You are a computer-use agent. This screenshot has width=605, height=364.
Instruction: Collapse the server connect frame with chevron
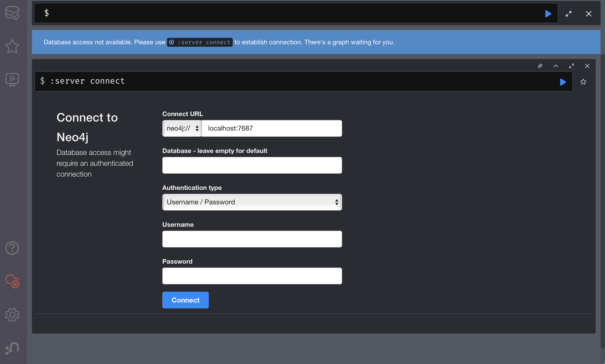[x=556, y=66]
